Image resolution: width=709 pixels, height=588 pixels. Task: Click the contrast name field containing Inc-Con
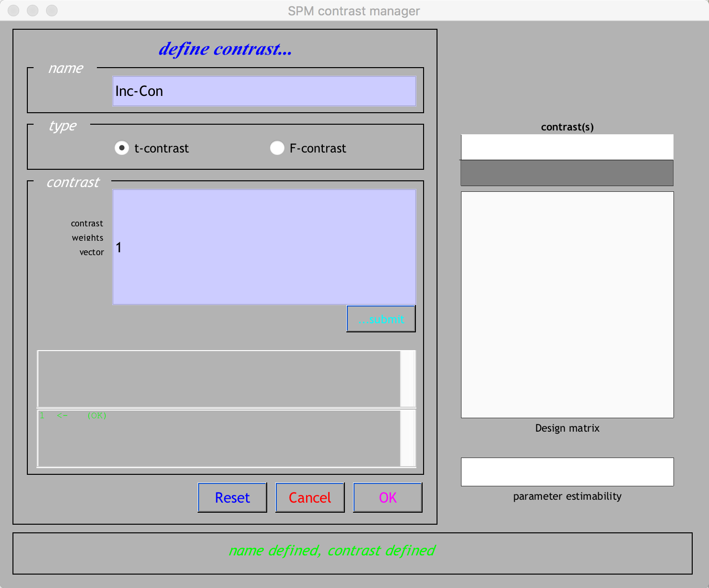[264, 91]
